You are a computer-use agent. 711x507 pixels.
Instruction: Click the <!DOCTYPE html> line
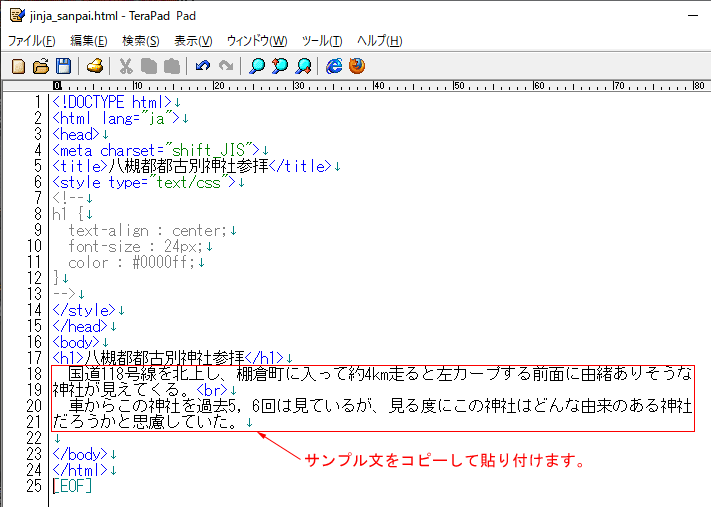click(112, 102)
